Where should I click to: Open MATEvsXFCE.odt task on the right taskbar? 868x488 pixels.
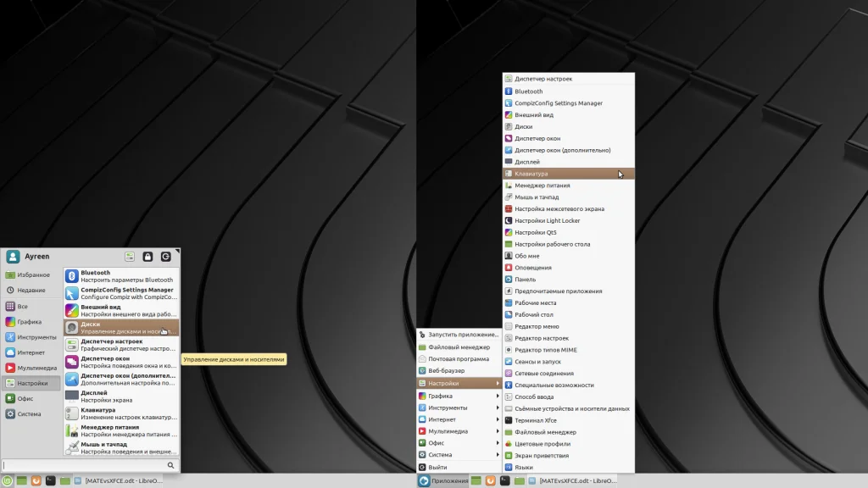click(572, 481)
